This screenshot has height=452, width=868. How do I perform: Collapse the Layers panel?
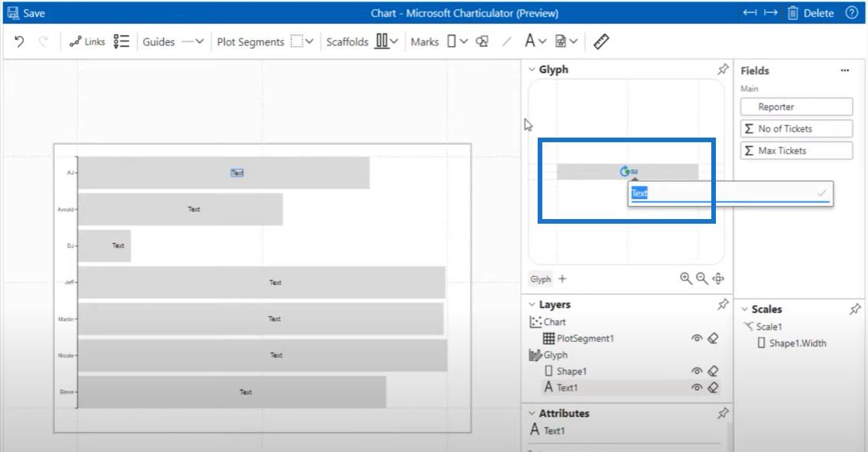click(x=532, y=304)
